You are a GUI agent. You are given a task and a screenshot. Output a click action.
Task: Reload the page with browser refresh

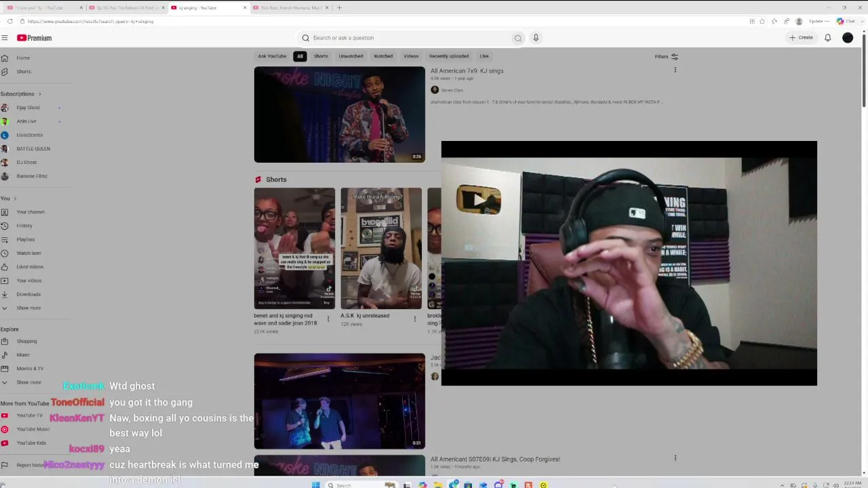click(9, 22)
